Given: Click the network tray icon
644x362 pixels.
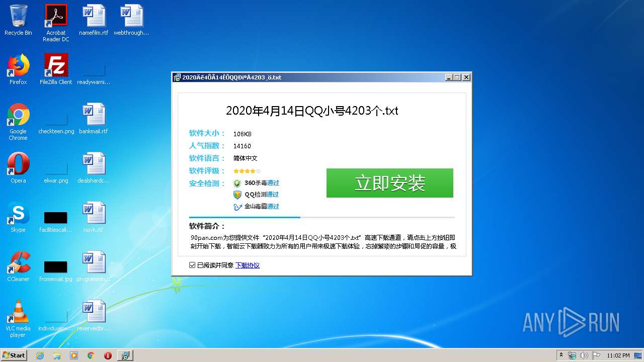Looking at the screenshot, I should (x=572, y=355).
